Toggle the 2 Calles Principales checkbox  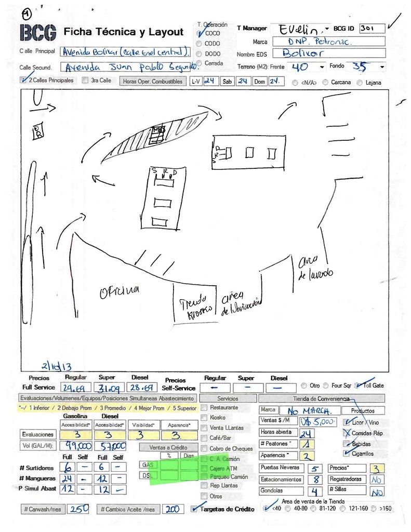[x=23, y=80]
